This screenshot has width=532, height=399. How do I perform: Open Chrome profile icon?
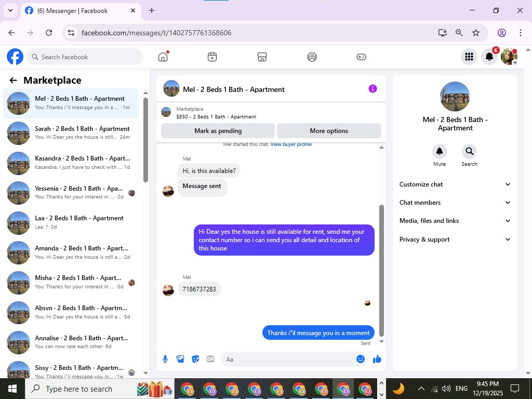click(x=502, y=33)
